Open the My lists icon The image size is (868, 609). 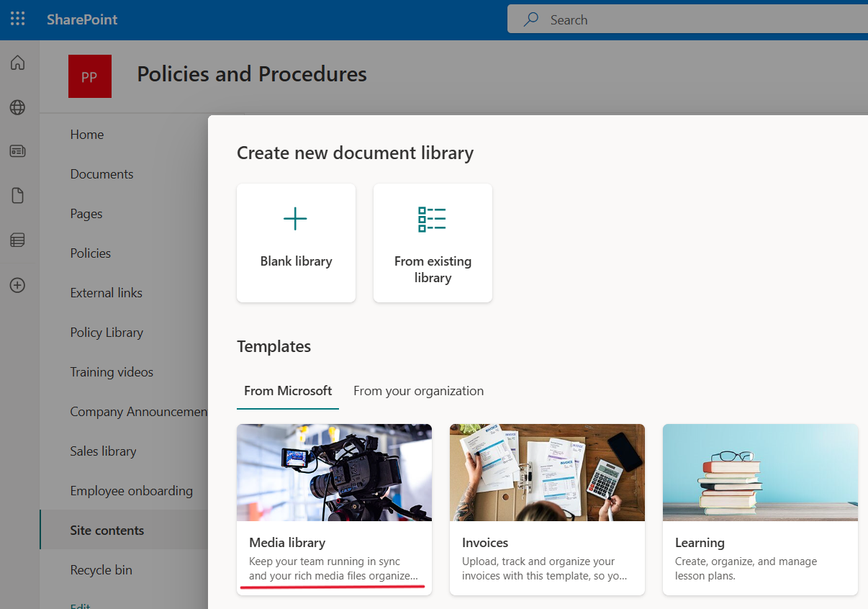click(17, 240)
